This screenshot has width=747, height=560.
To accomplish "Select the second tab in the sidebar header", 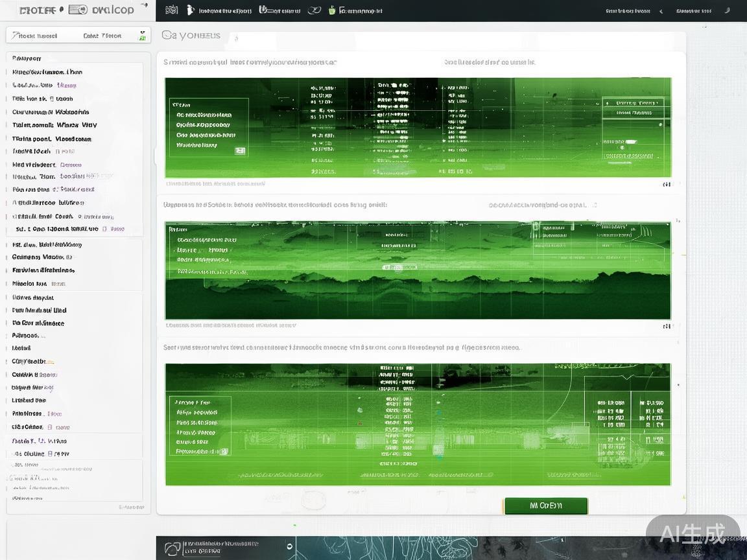I will pos(102,36).
